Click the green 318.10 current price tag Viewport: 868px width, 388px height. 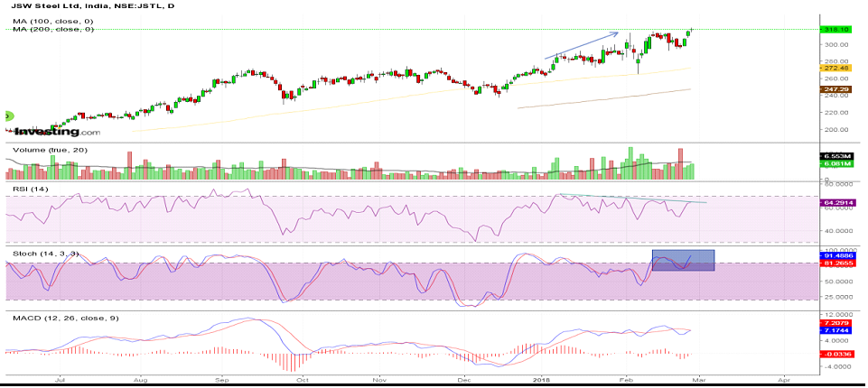pyautogui.click(x=835, y=29)
